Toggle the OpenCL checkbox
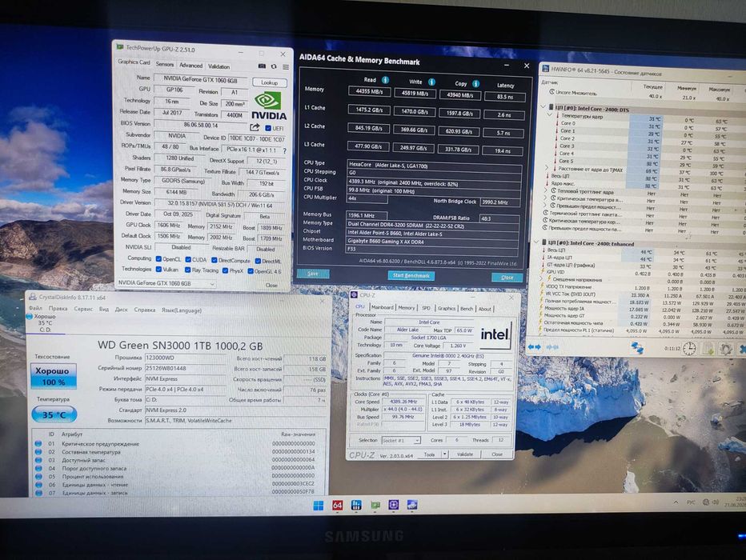 pyautogui.click(x=158, y=259)
